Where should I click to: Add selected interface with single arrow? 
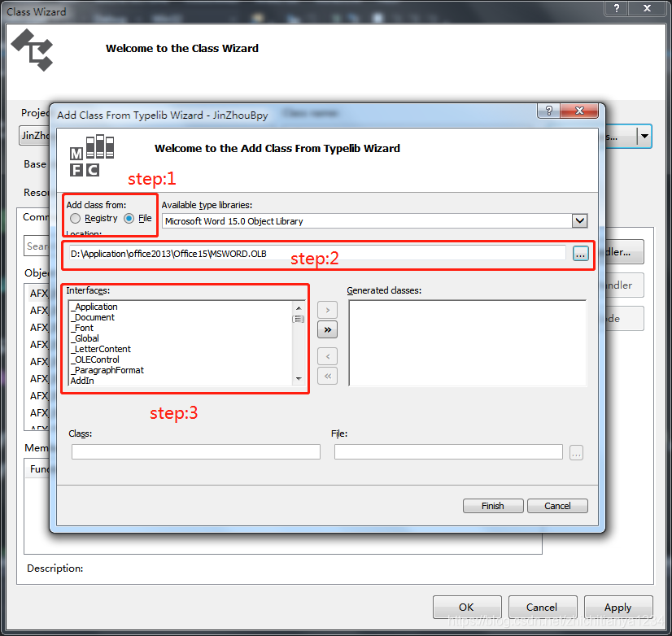327,310
